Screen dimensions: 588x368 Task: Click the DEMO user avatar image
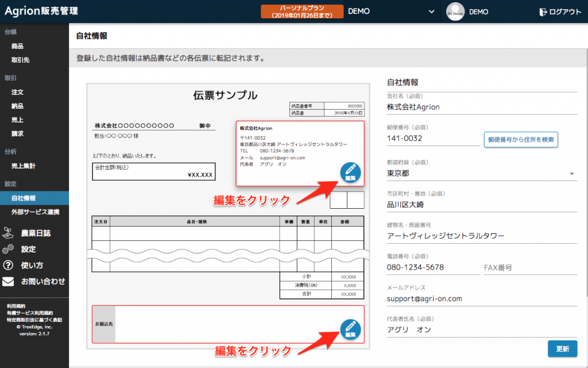pos(455,11)
